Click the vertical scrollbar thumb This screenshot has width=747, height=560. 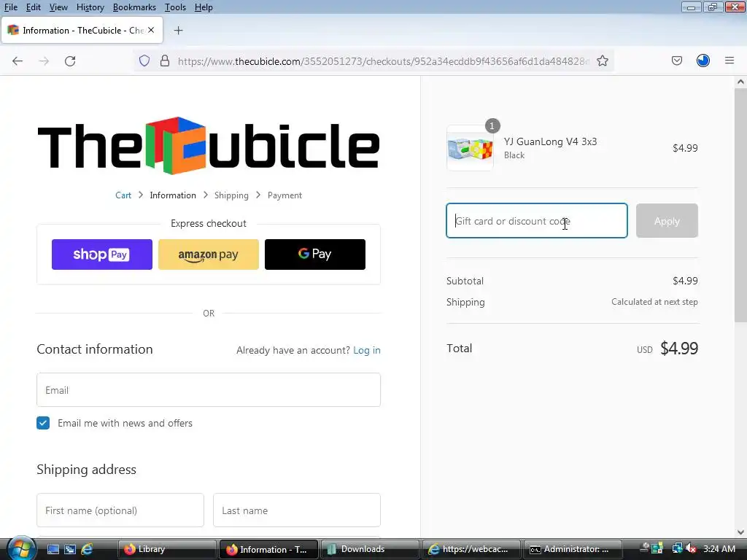(740, 205)
